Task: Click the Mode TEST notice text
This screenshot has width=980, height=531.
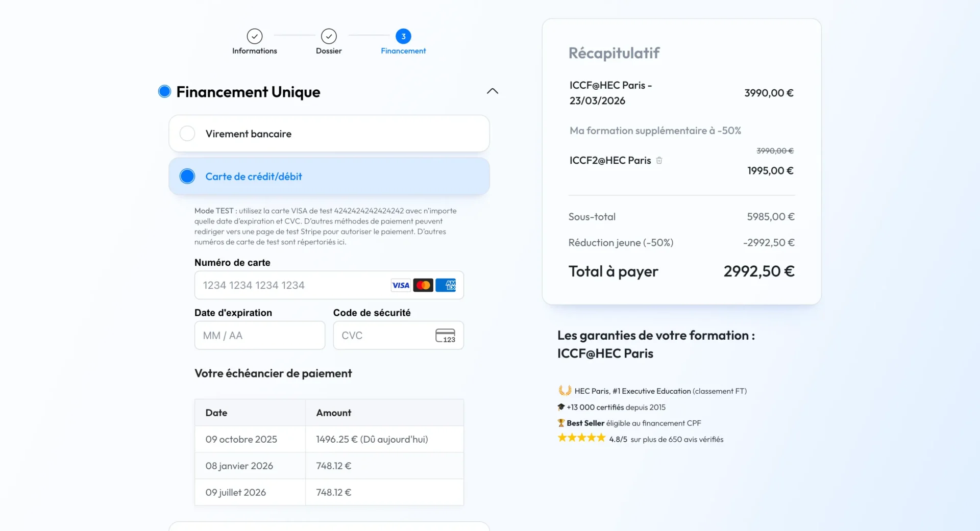Action: click(x=326, y=226)
